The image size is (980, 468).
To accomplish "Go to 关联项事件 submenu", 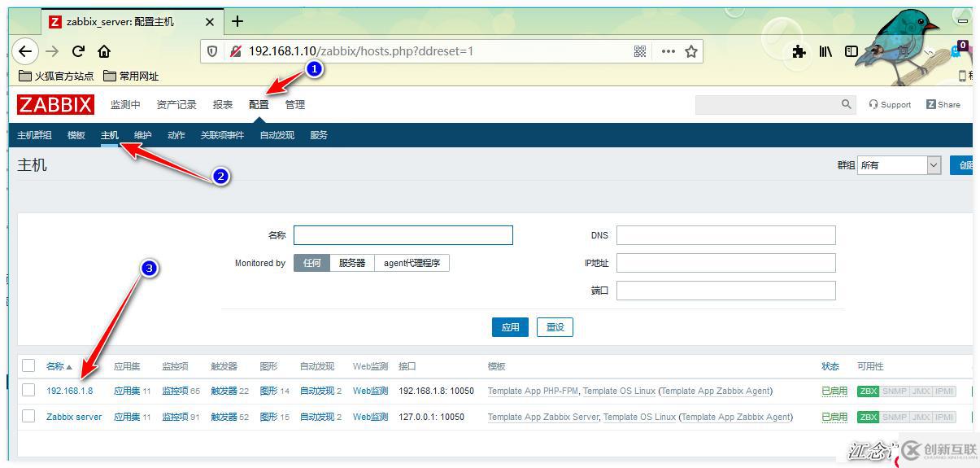I will 222,135.
